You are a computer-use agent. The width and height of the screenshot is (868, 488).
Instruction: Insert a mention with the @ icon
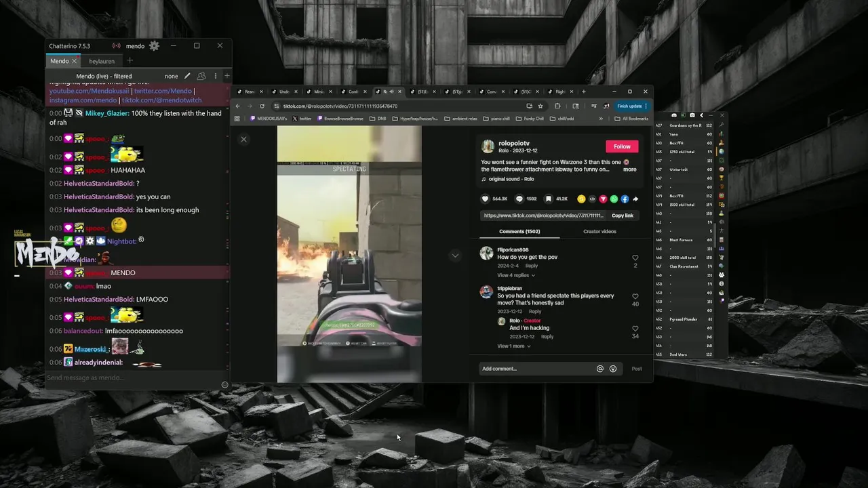coord(600,369)
